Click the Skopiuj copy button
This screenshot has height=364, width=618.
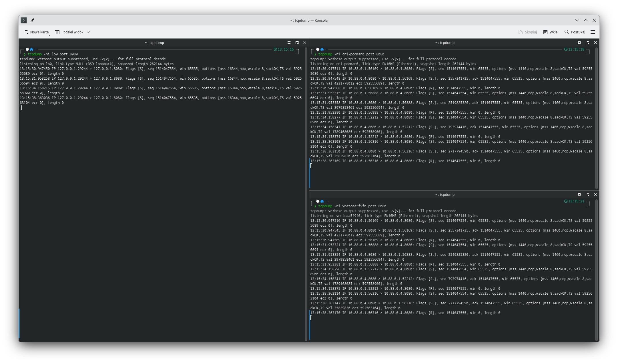[527, 32]
